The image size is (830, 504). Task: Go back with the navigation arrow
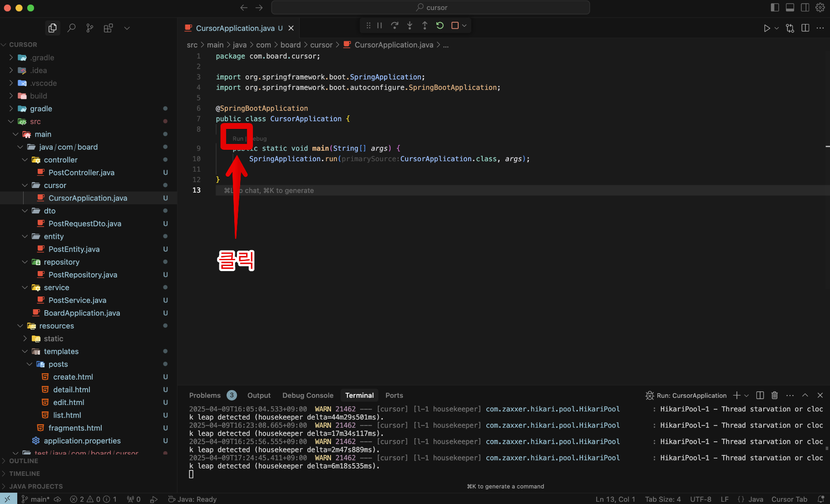(244, 8)
